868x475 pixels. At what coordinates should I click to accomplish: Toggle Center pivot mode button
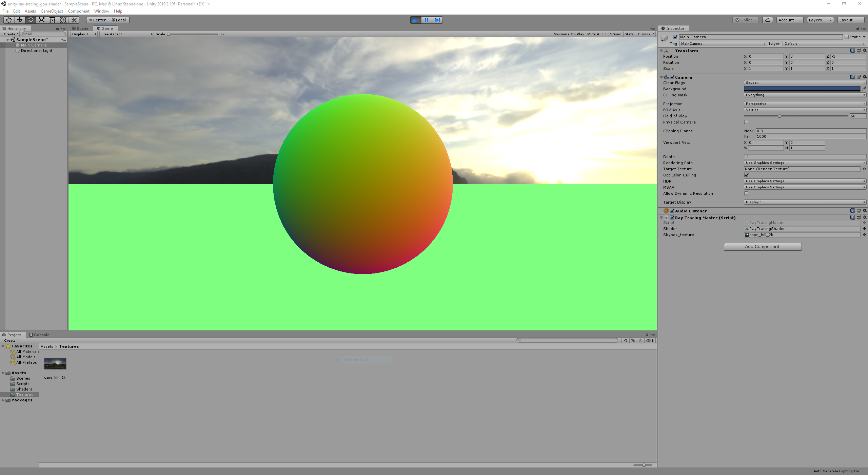[97, 20]
